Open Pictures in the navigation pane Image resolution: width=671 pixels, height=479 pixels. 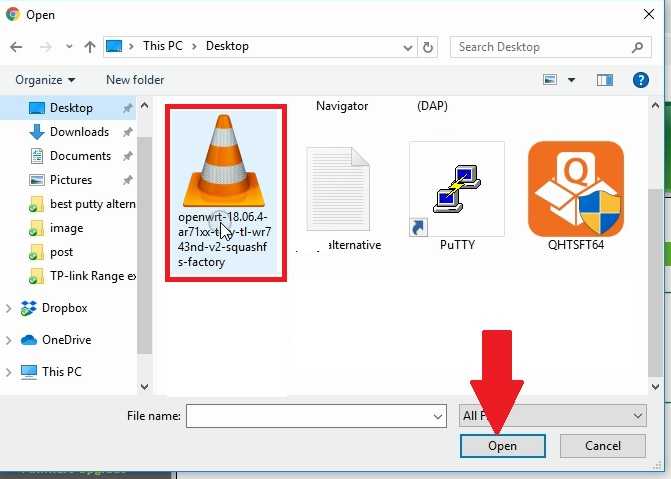tap(71, 180)
